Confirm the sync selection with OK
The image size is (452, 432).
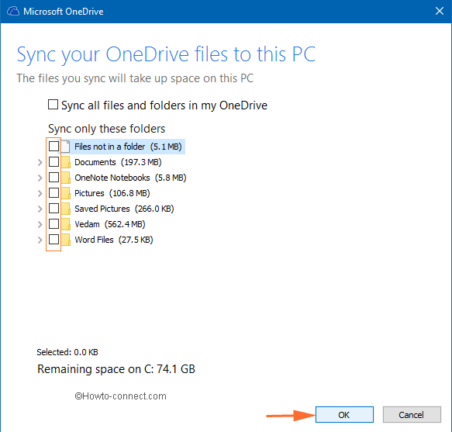[344, 415]
